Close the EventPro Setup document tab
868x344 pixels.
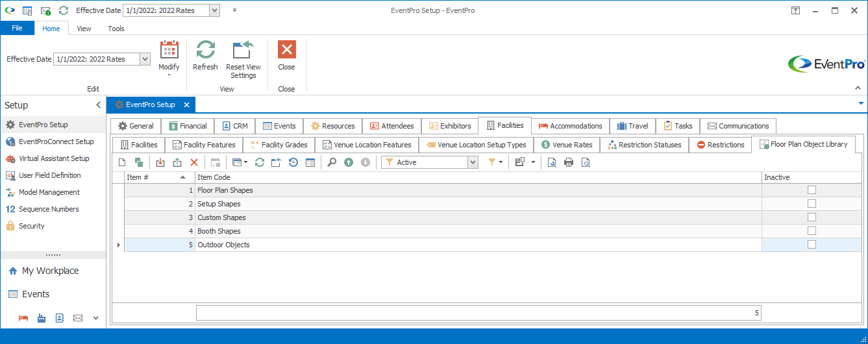(x=186, y=104)
